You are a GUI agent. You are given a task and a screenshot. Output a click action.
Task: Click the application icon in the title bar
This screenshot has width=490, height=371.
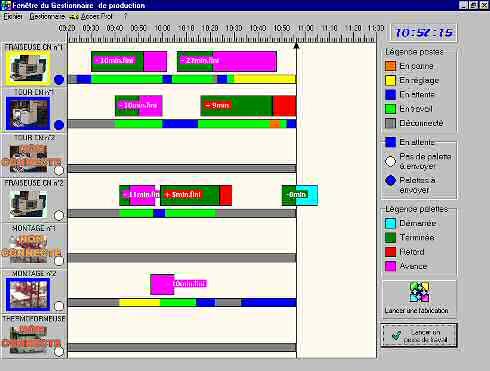click(x=6, y=5)
